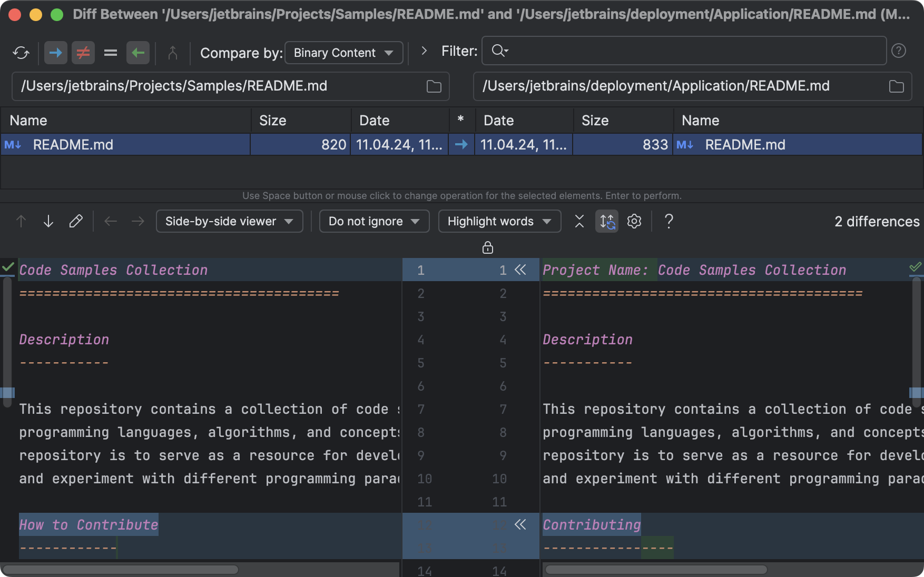
Task: Open the Compare by dropdown
Action: (343, 53)
